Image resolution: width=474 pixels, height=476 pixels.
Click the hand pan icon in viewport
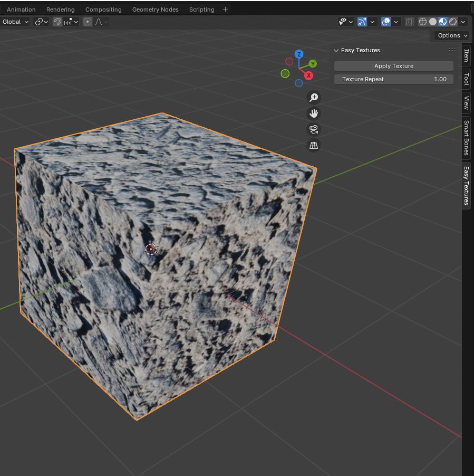[x=314, y=113]
